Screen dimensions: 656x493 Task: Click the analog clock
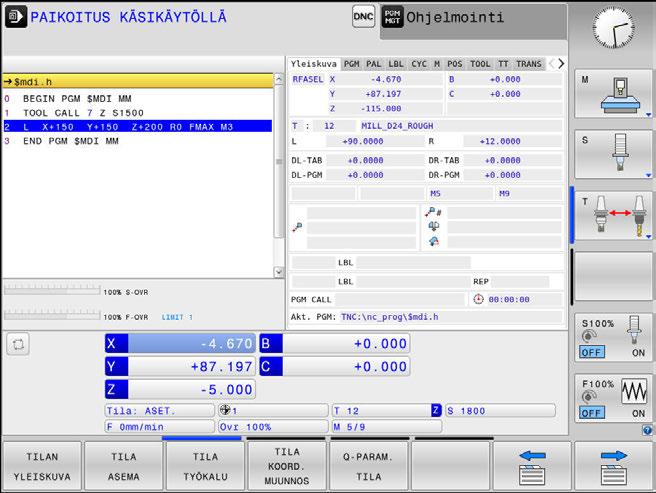[613, 28]
